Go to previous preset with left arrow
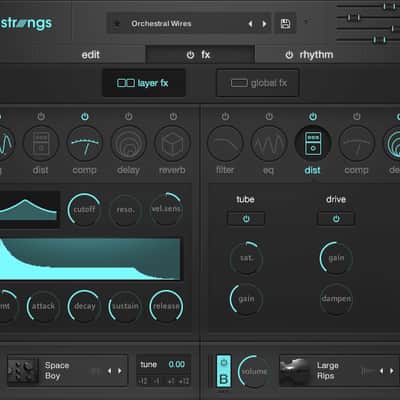 (x=251, y=24)
